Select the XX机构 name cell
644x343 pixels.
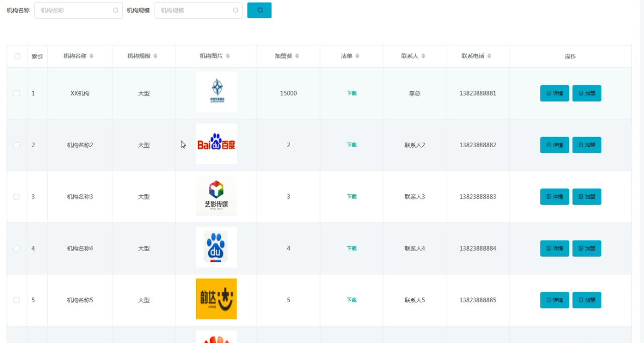point(80,93)
